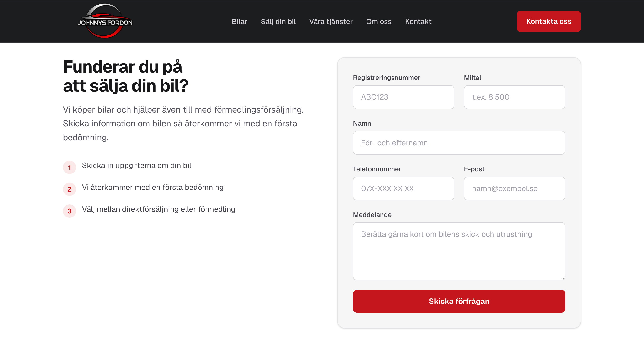
Task: Click the Meddelande textarea resize handle
Action: point(563,277)
